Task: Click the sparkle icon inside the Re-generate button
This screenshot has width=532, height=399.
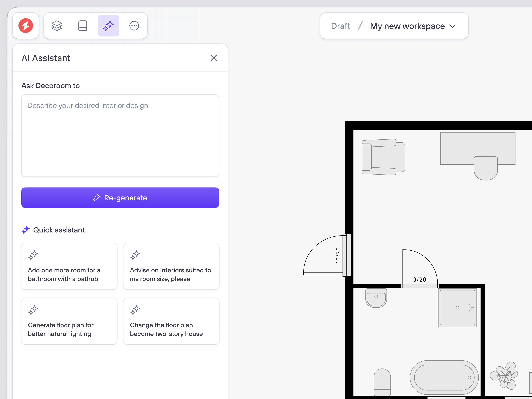Action: (x=97, y=198)
